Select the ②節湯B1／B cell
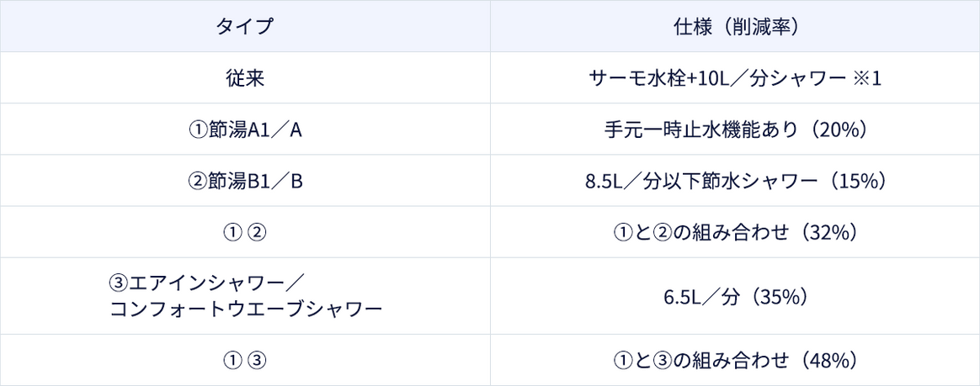Viewport: 980px width, 386px height. coord(244,181)
